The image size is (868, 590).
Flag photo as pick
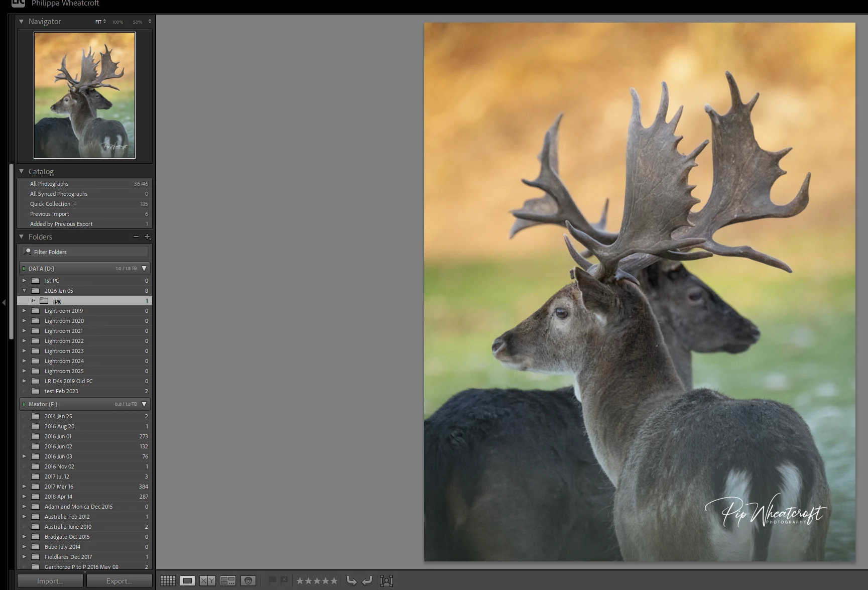pos(272,580)
